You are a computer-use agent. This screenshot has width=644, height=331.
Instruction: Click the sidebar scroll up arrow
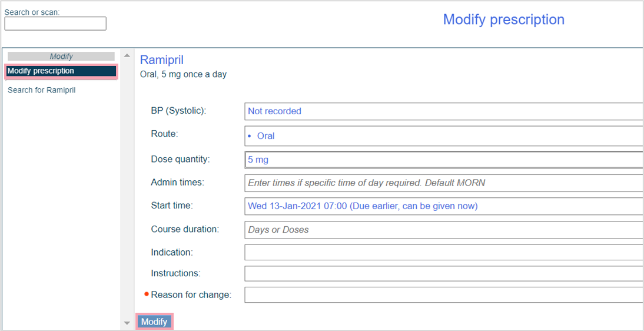pyautogui.click(x=127, y=55)
